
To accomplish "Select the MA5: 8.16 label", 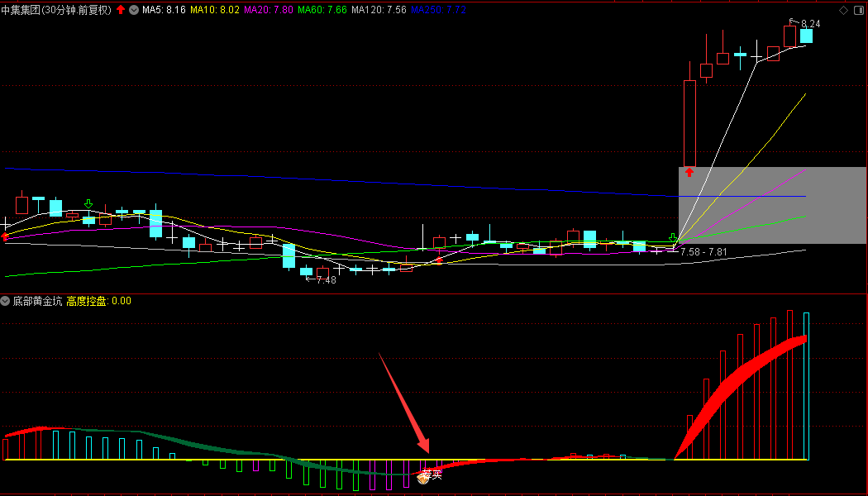I will [x=164, y=10].
